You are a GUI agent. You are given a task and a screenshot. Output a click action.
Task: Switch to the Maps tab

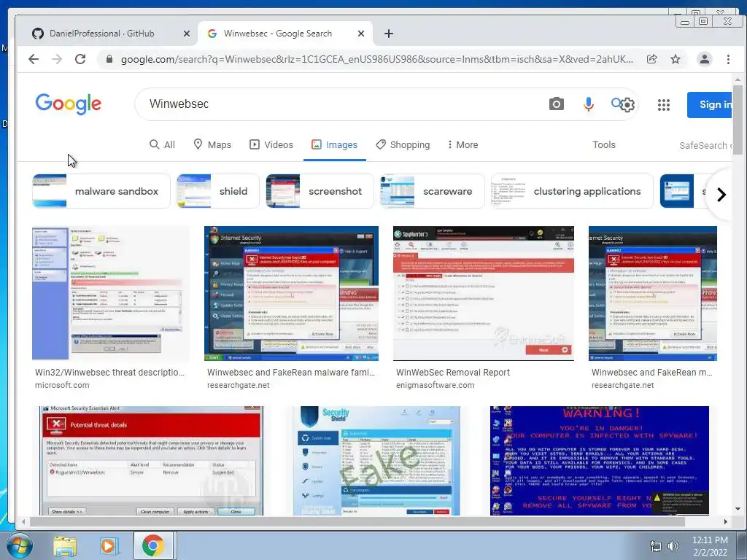point(212,145)
